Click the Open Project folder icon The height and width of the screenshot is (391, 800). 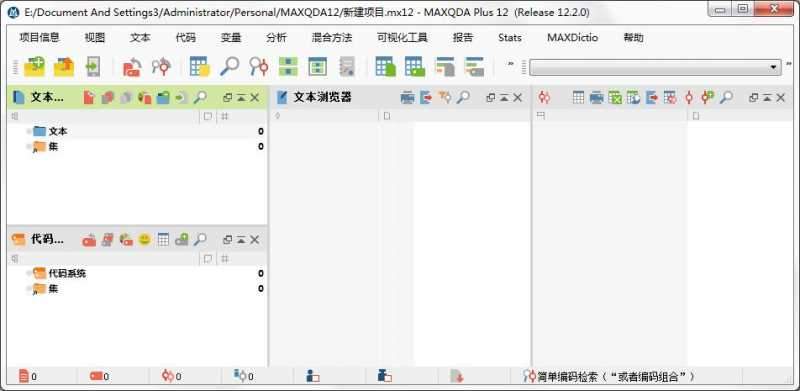tap(64, 67)
